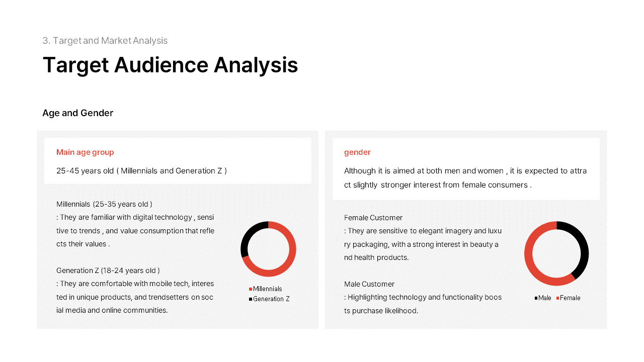Image resolution: width=644 pixels, height=362 pixels.
Task: Click the red "gender" heading
Action: [357, 152]
